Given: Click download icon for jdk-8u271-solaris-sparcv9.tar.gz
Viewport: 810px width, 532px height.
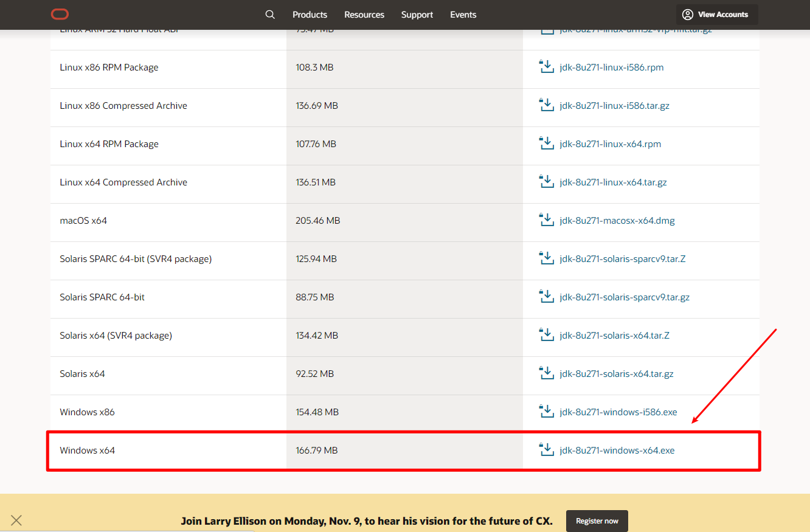Looking at the screenshot, I should point(546,297).
